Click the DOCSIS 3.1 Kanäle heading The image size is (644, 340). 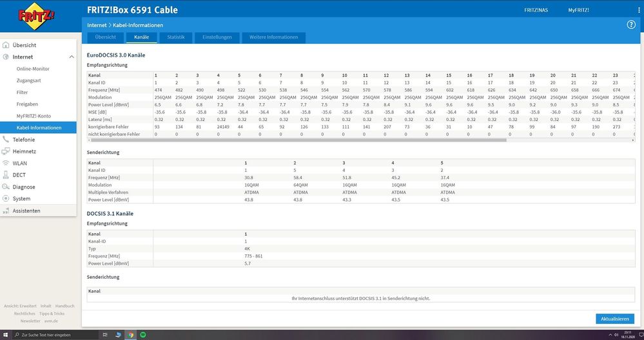click(x=110, y=214)
